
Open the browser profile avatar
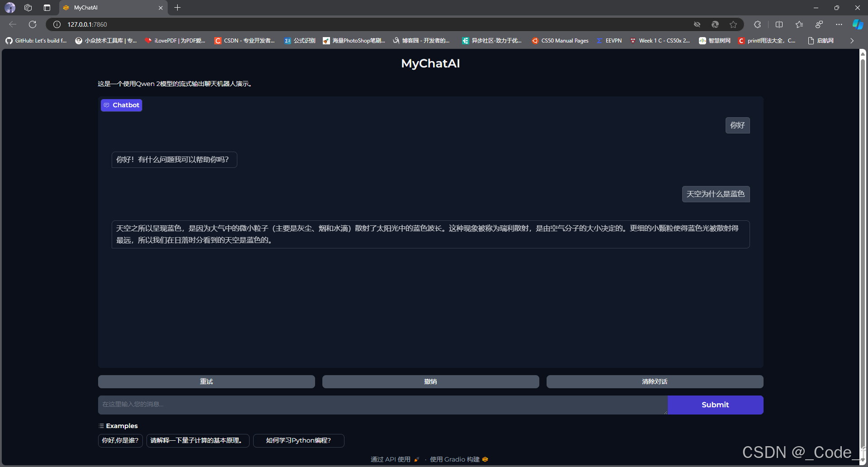pos(9,8)
